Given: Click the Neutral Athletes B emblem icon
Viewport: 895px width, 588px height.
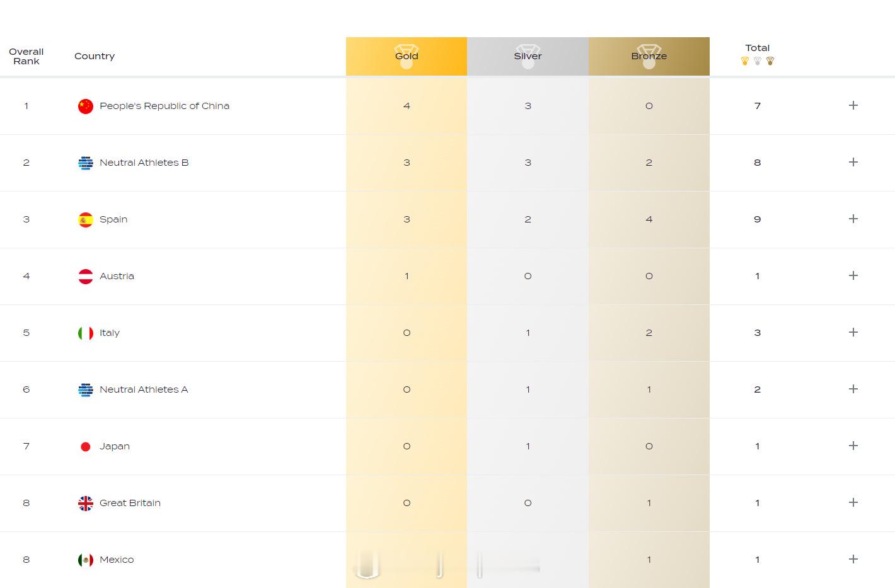Looking at the screenshot, I should (x=86, y=163).
